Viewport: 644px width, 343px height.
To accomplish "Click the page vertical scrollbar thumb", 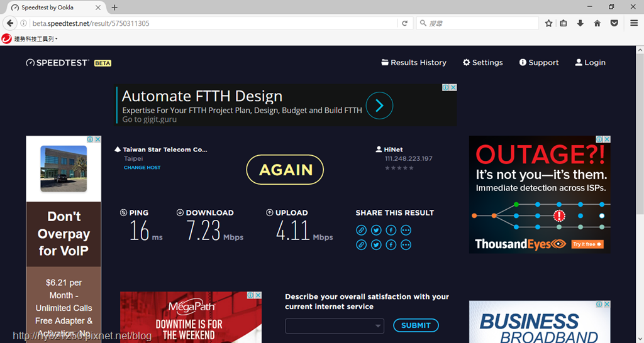I will click(x=640, y=133).
